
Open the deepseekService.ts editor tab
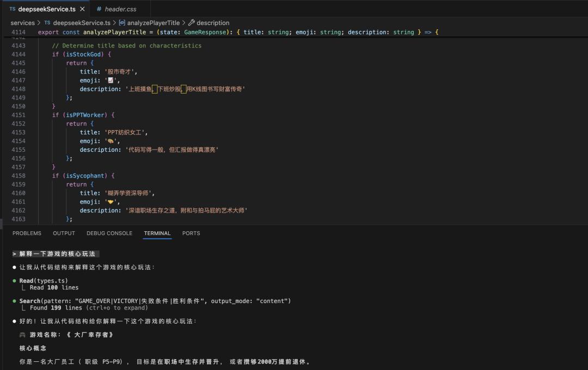[46, 9]
